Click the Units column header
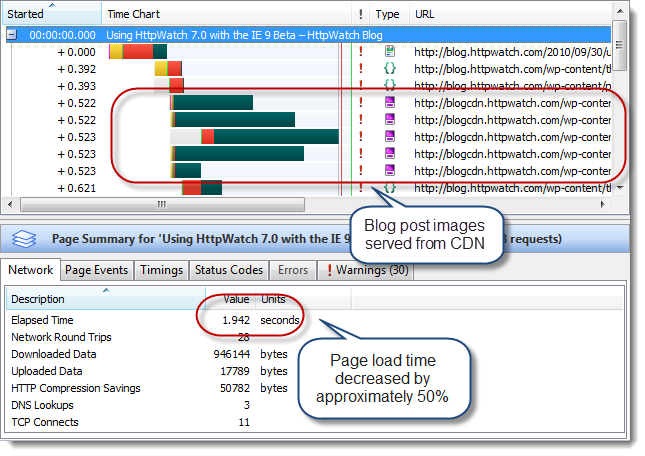 [x=303, y=299]
